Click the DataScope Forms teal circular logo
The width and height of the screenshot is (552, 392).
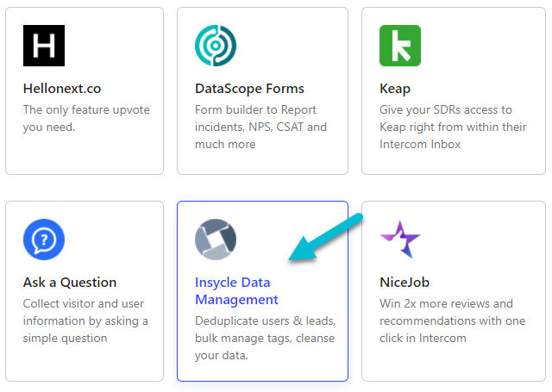coord(216,46)
